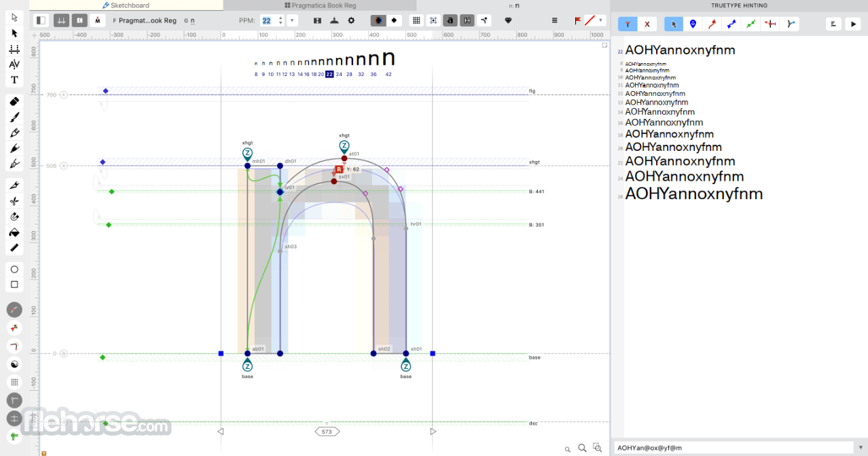Click the 'B: 351' zone label
The image size is (868, 456).
537,225
